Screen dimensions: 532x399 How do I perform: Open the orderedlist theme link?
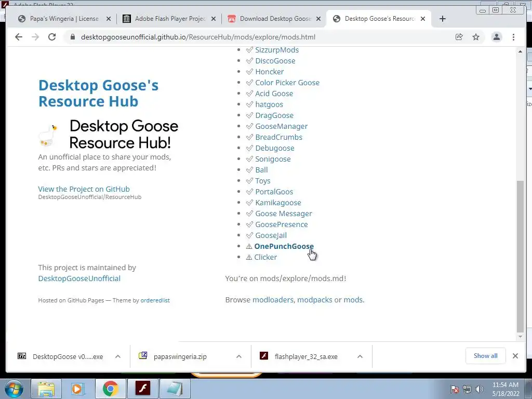coord(155,300)
